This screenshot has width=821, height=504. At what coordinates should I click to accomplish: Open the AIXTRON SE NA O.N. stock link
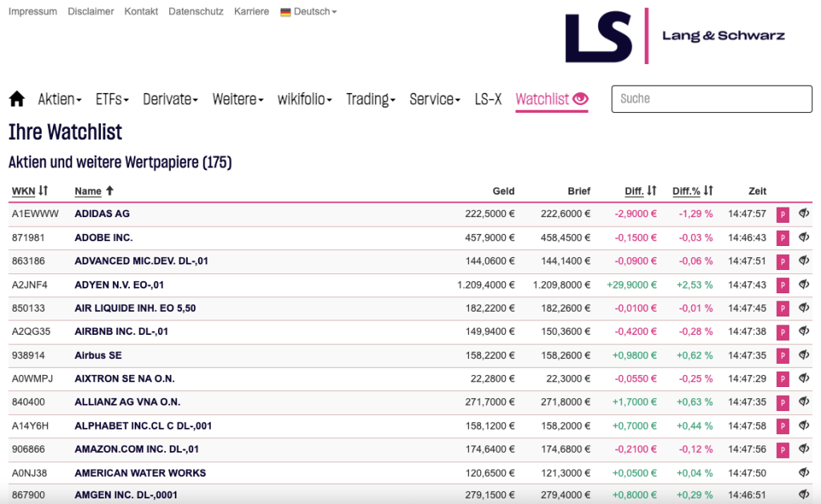pos(124,378)
